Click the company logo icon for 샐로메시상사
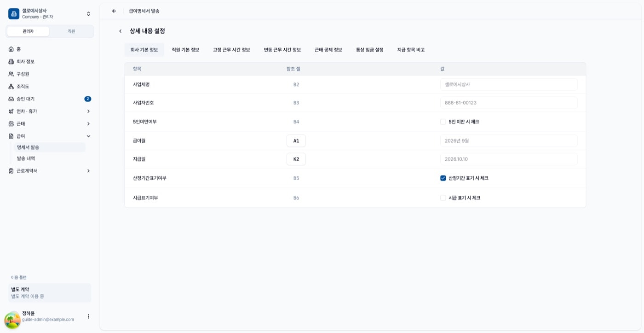The width and height of the screenshot is (644, 333). [14, 14]
